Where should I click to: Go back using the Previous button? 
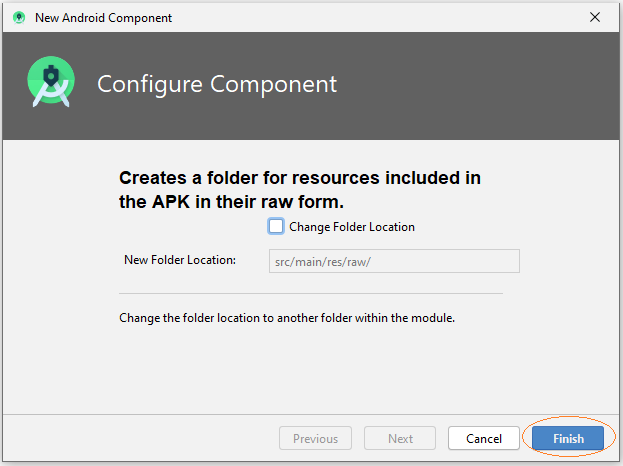(x=315, y=439)
